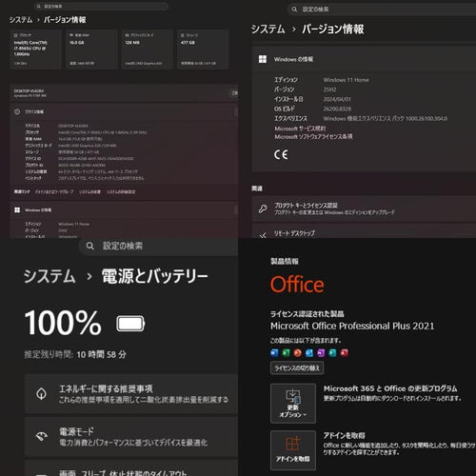Collapse the デバイスの仕様 section header
Viewport: 476px width, 476px height.
coord(124,111)
